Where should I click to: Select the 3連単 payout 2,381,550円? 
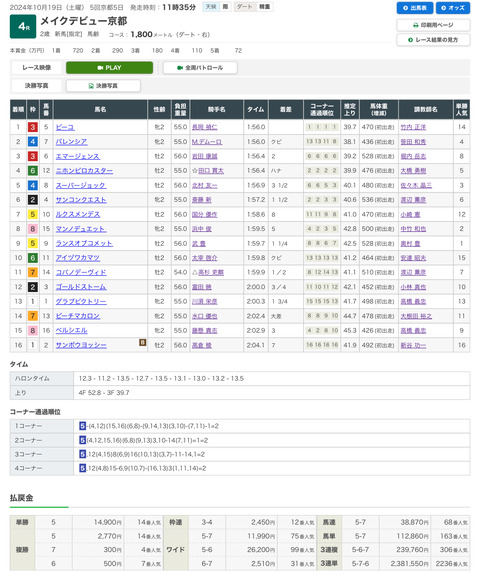(x=410, y=564)
